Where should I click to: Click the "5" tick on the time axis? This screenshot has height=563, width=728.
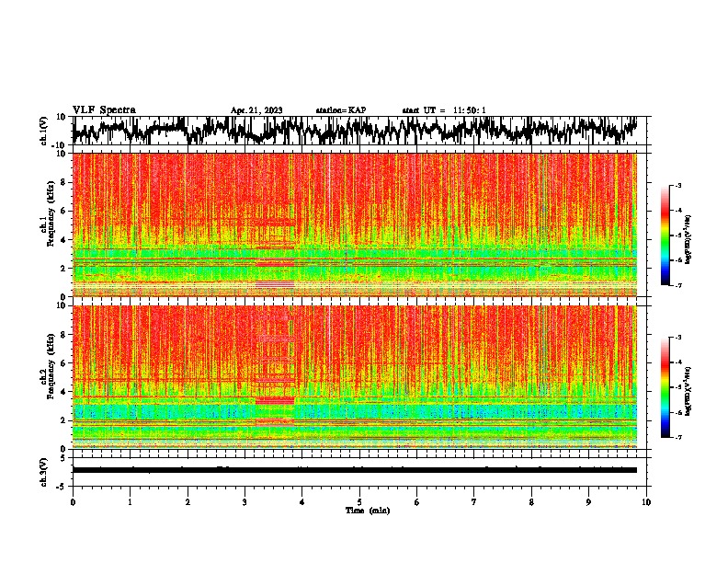359,502
